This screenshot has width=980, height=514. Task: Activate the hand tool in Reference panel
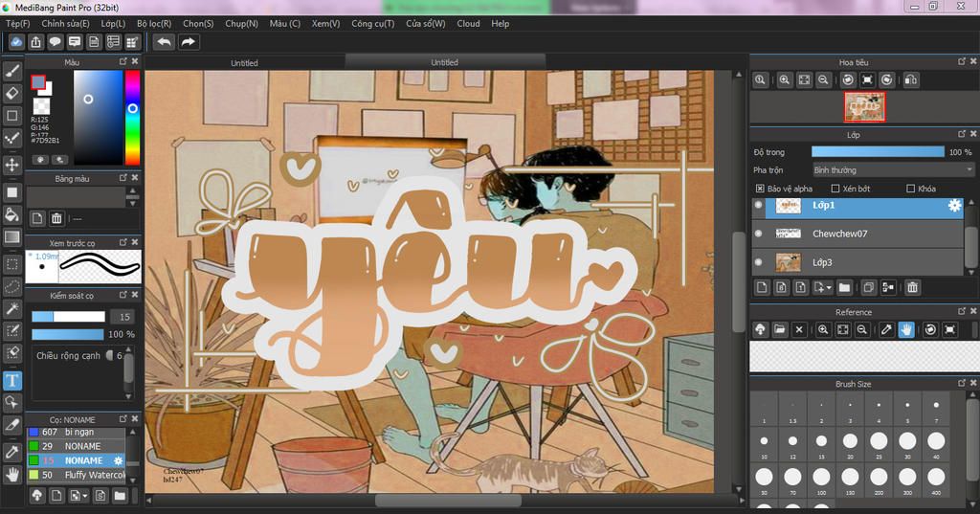tap(906, 329)
